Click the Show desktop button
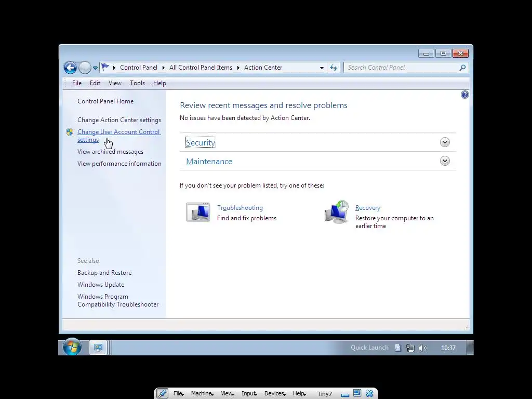This screenshot has height=399, width=532. [x=470, y=348]
